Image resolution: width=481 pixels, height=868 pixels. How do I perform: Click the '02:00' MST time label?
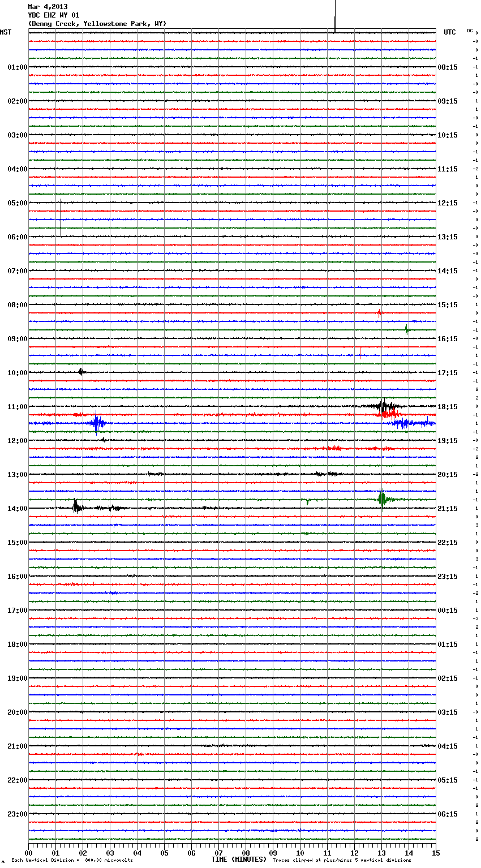(18, 101)
